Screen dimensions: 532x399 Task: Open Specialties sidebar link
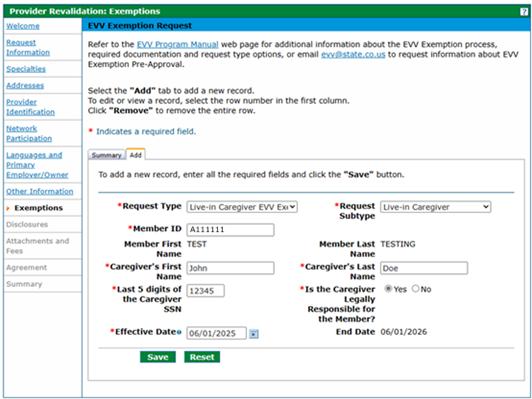tap(26, 69)
